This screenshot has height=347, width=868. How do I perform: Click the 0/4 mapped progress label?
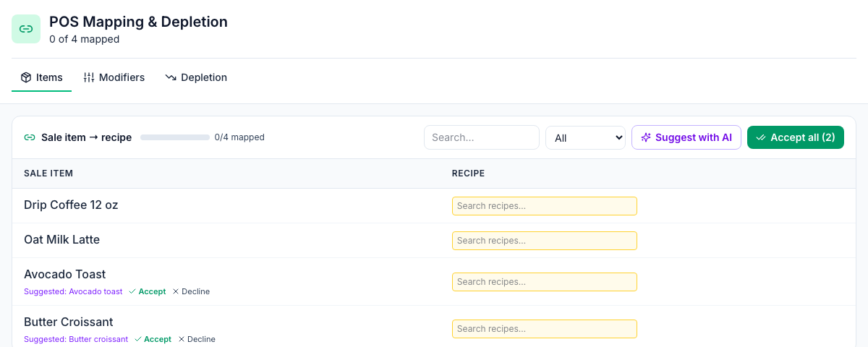click(x=239, y=137)
